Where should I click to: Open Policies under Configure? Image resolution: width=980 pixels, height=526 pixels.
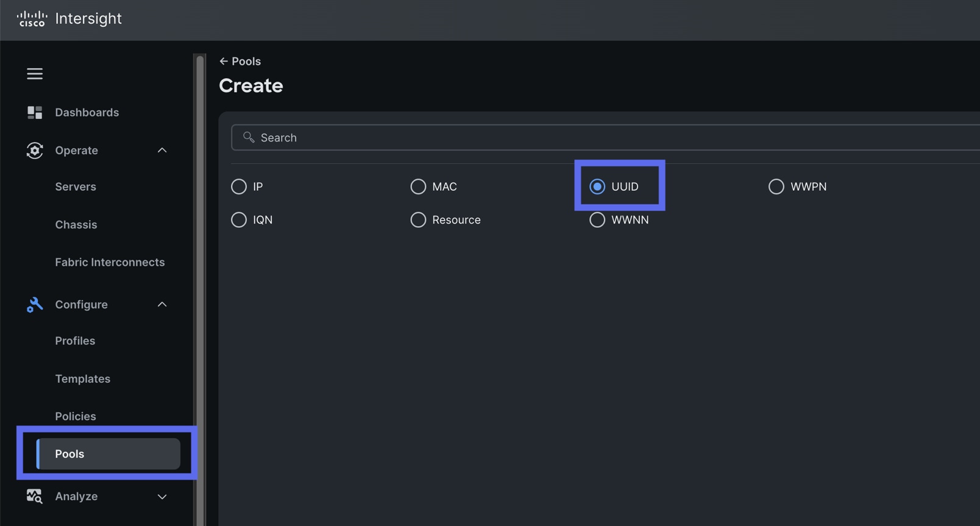(x=76, y=416)
